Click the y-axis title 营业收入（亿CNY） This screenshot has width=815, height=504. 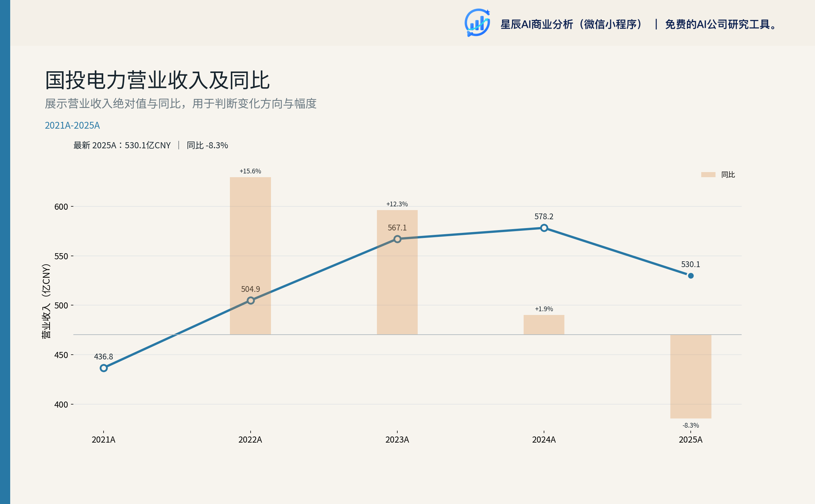point(46,301)
